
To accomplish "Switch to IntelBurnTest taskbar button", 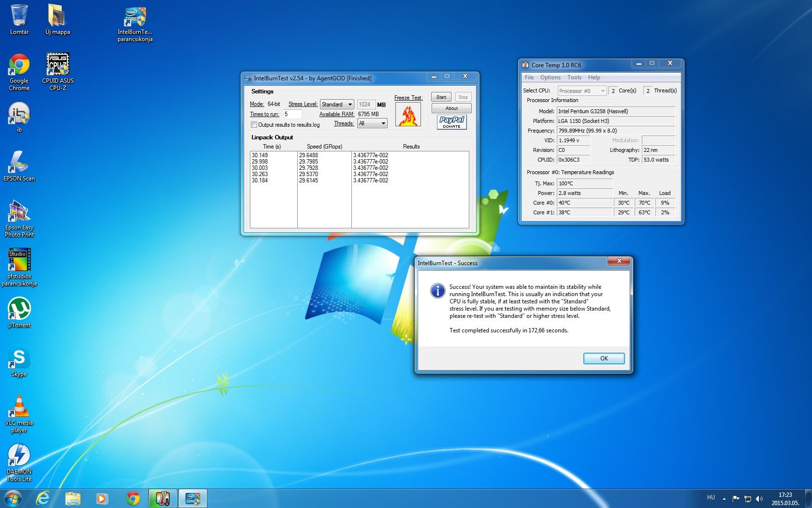I will [193, 498].
